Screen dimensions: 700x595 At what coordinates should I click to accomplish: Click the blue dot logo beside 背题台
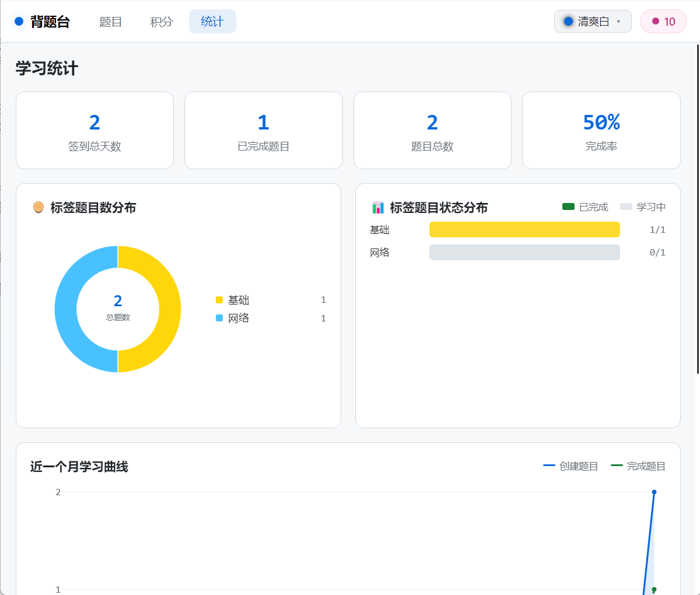click(x=19, y=22)
